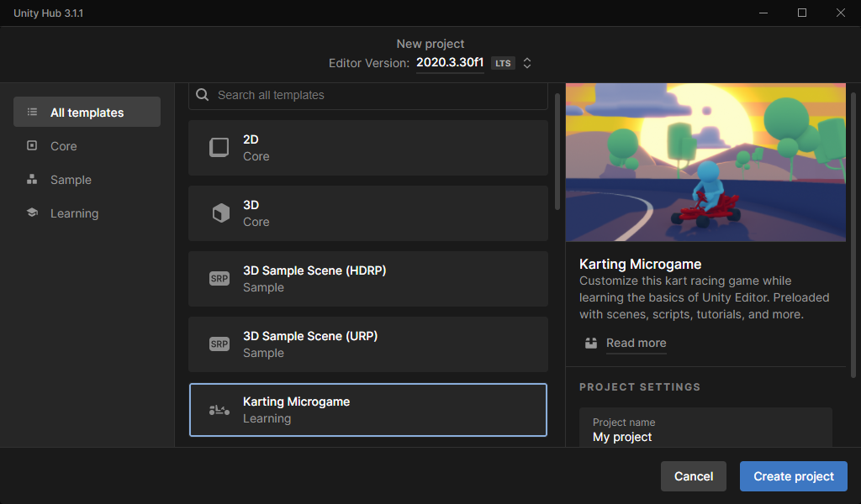
Task: Click the SRP icon for 3D Sample Scene (URP)
Action: 219,344
